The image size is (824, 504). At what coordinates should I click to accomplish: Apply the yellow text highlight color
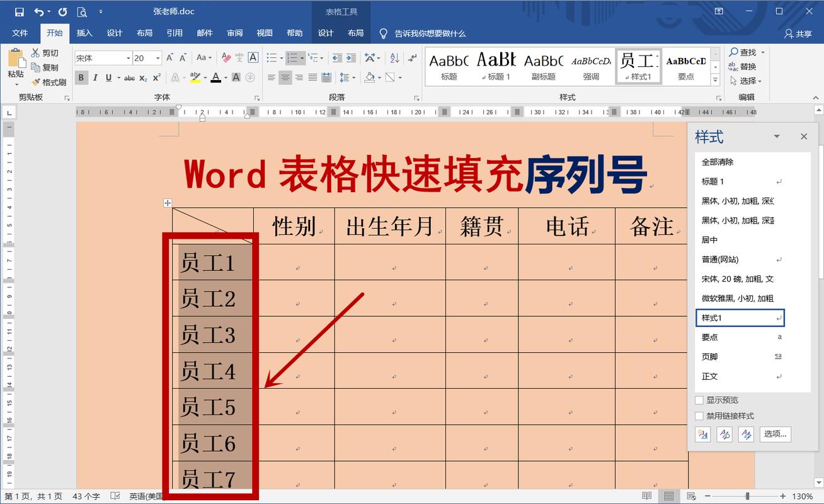pos(195,77)
